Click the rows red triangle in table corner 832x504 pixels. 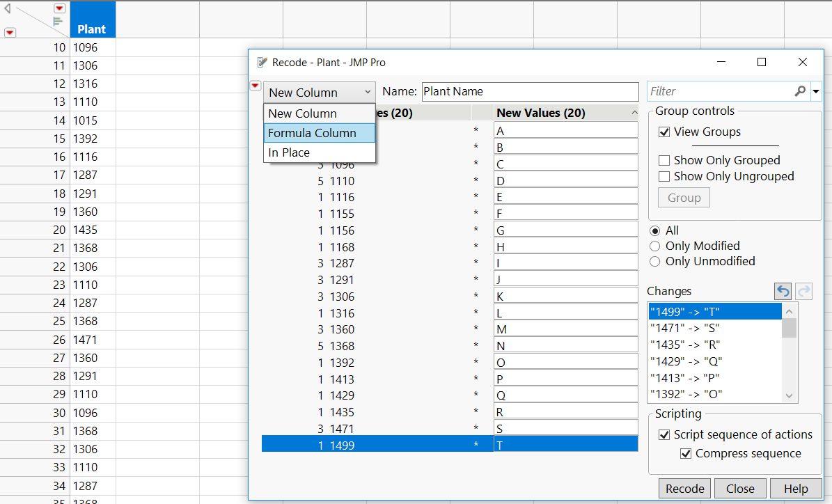click(x=10, y=32)
